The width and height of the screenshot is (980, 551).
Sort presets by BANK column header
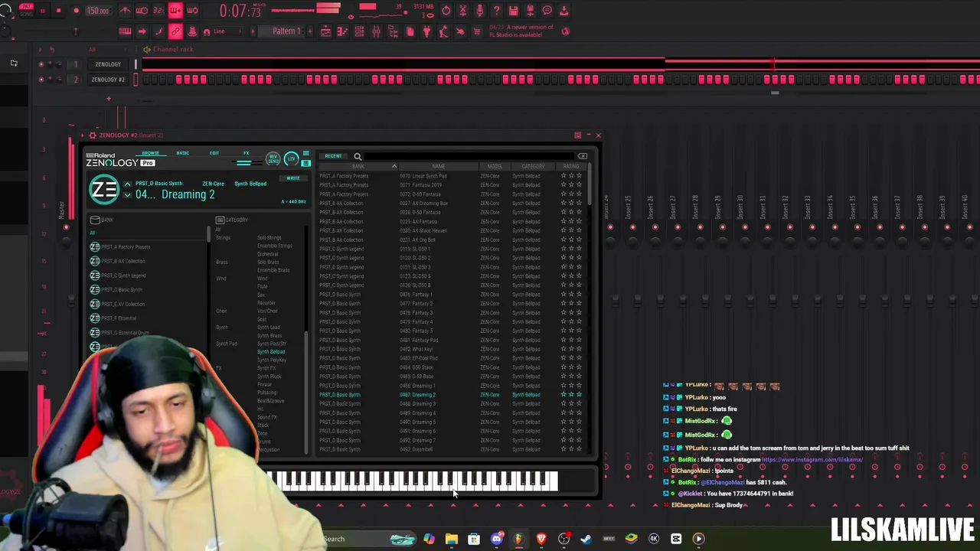click(358, 167)
